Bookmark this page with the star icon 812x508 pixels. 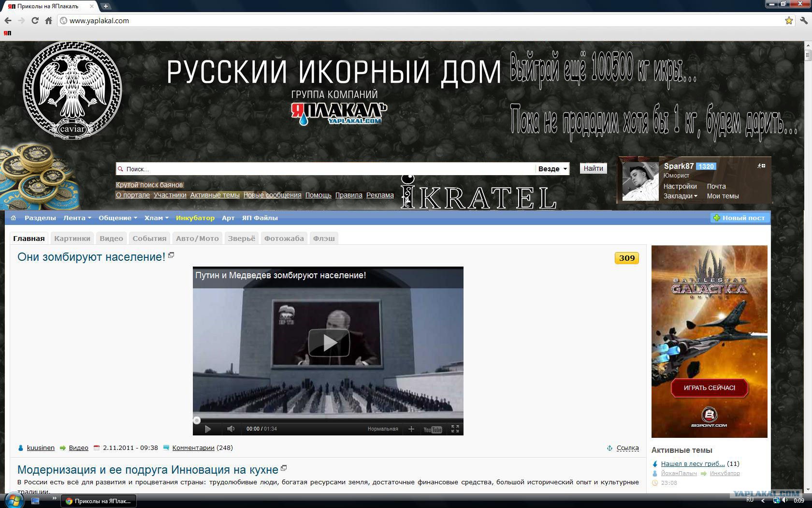tap(789, 21)
